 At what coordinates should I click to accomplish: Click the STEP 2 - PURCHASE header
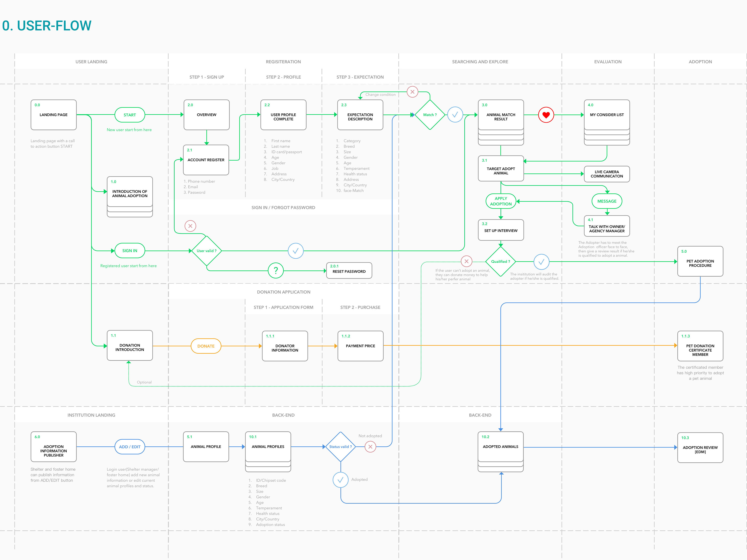point(360,308)
